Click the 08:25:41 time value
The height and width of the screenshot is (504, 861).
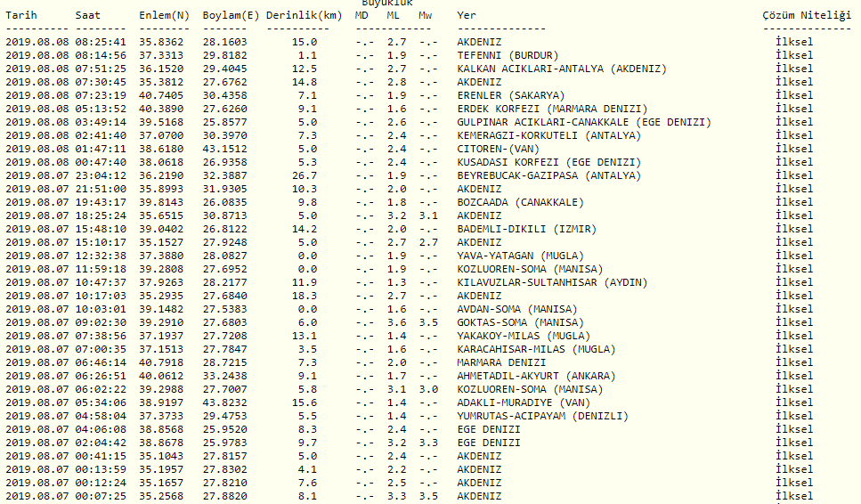coord(101,42)
